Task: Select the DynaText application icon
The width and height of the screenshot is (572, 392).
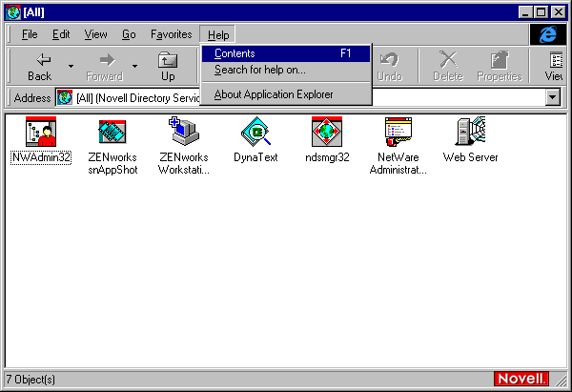Action: click(x=255, y=132)
